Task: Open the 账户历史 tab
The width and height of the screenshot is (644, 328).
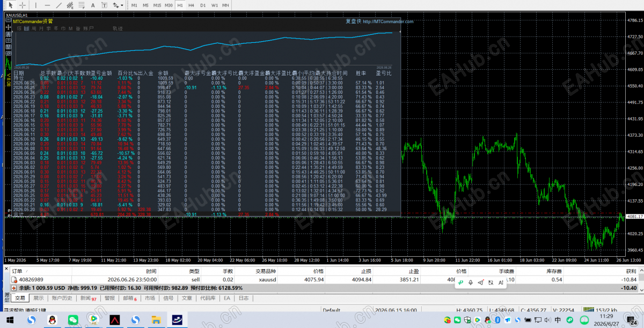Action: [x=62, y=298]
